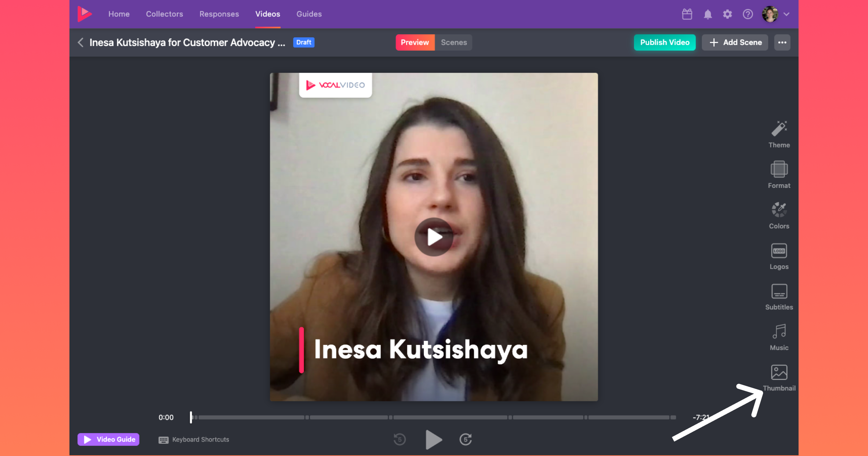The image size is (868, 456).
Task: Click the video timeline progress bar
Action: coord(434,417)
